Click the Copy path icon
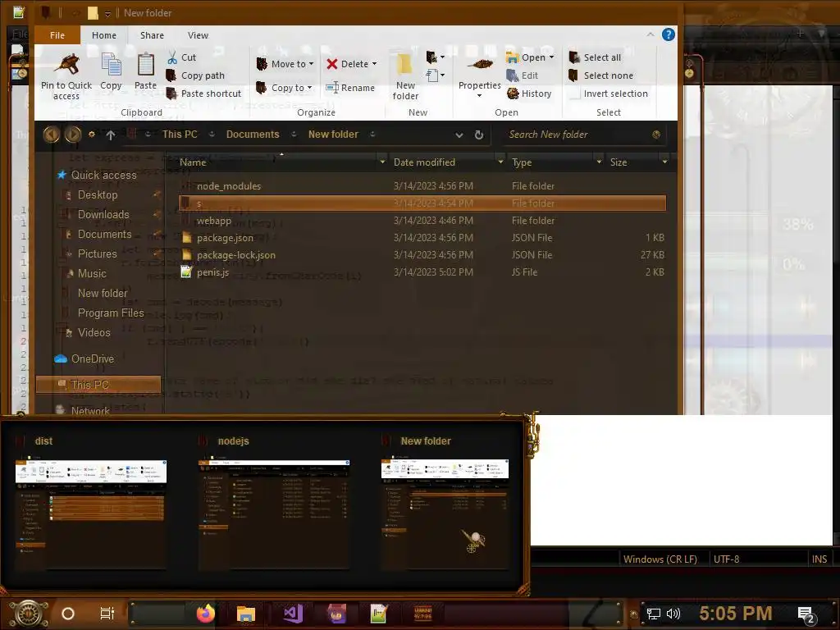Image resolution: width=840 pixels, height=630 pixels. (171, 75)
